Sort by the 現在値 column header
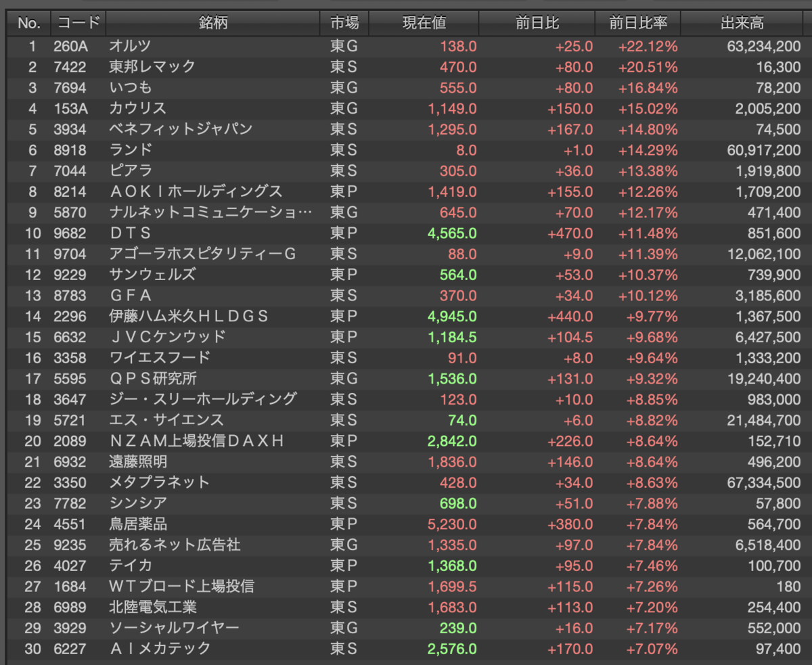Screen dimensions: 812x665 [424, 23]
